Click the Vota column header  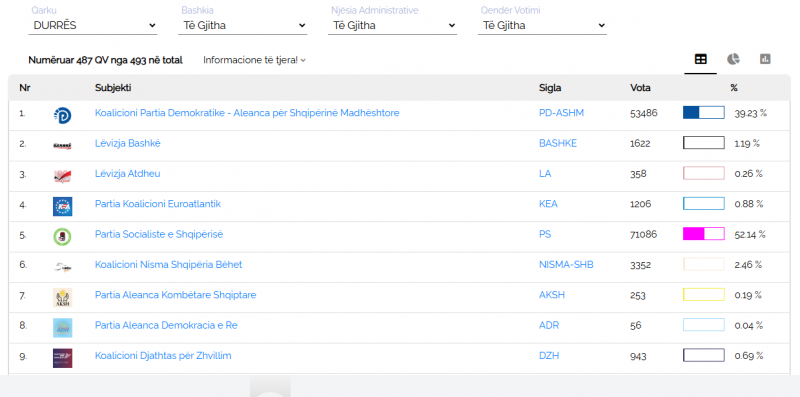pyautogui.click(x=640, y=88)
